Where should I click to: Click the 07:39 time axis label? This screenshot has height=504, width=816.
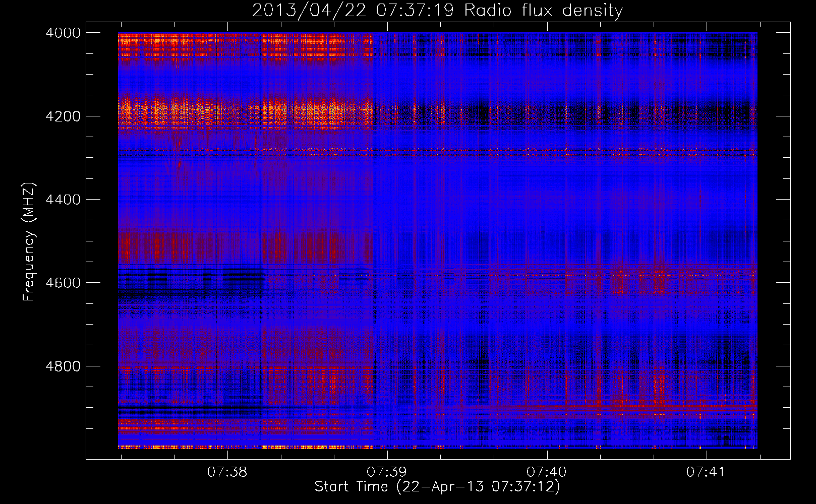coord(387,472)
